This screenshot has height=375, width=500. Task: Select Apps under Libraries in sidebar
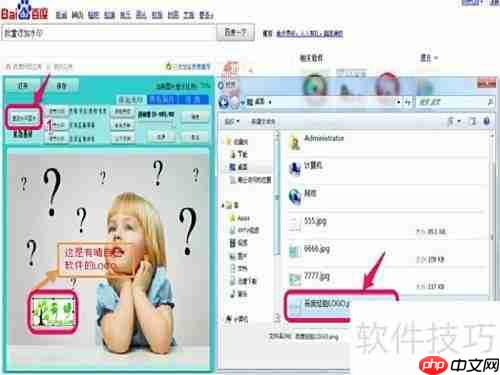point(240,218)
